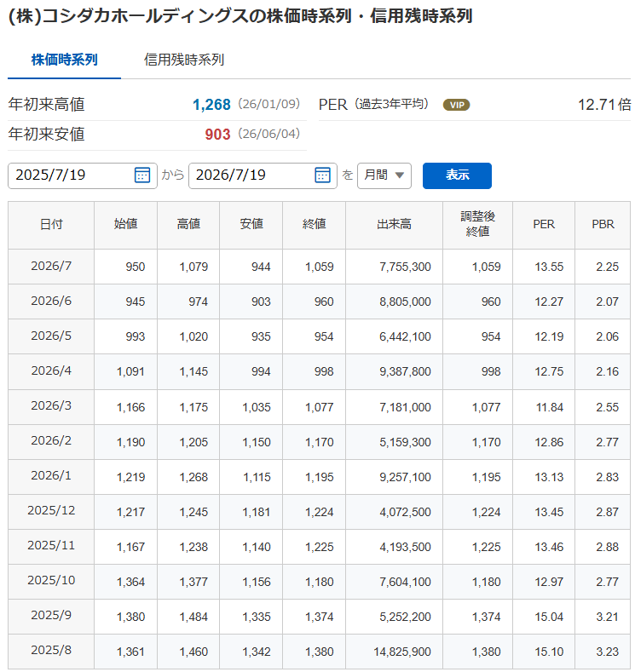The height and width of the screenshot is (672, 635).
Task: Click the volume 7,755,300 in 2026/7 row
Action: point(405,267)
